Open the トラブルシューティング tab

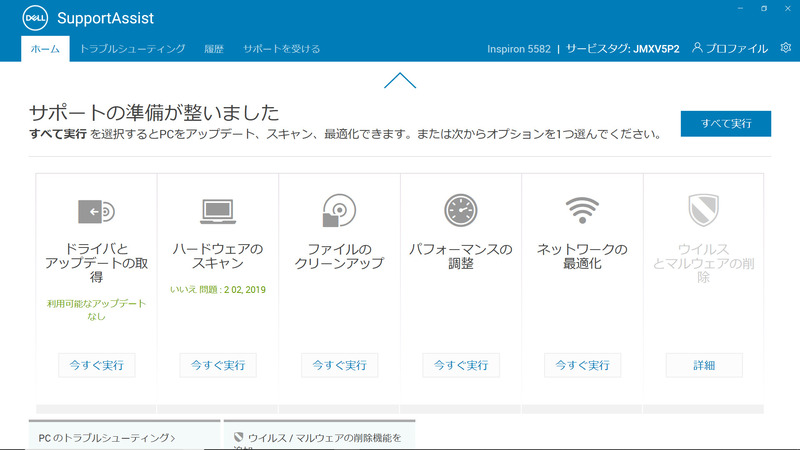pos(132,49)
